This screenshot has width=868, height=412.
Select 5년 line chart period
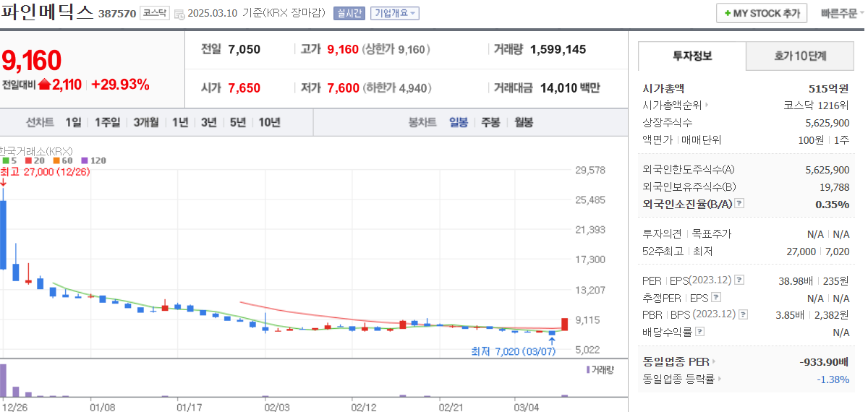click(x=238, y=122)
